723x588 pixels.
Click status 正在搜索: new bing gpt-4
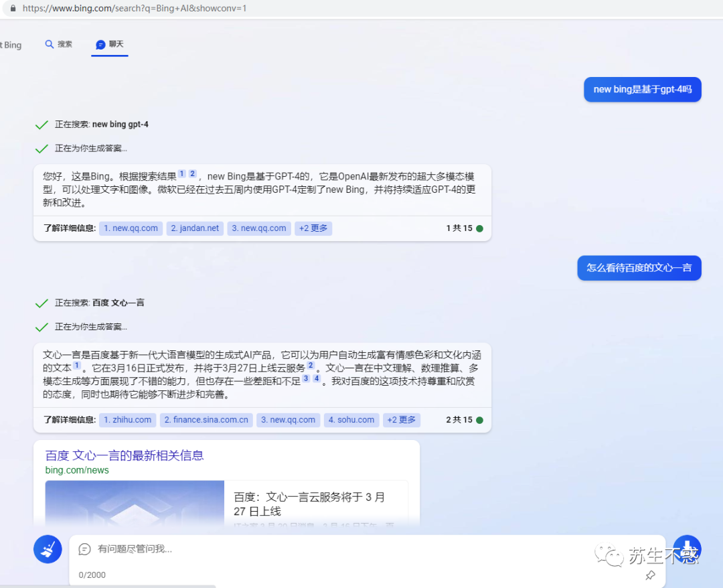[x=102, y=125]
